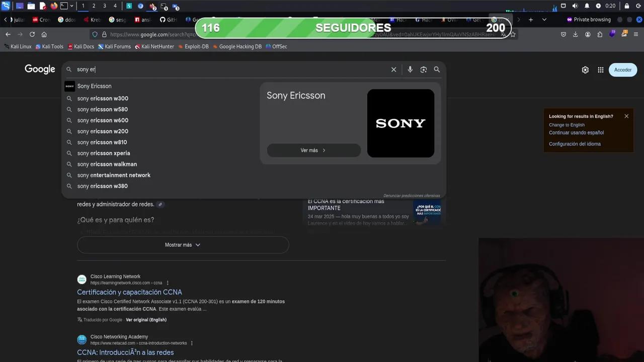This screenshot has height=362, width=644.
Task: Switch to the GitHub browser tab
Action: click(x=169, y=20)
